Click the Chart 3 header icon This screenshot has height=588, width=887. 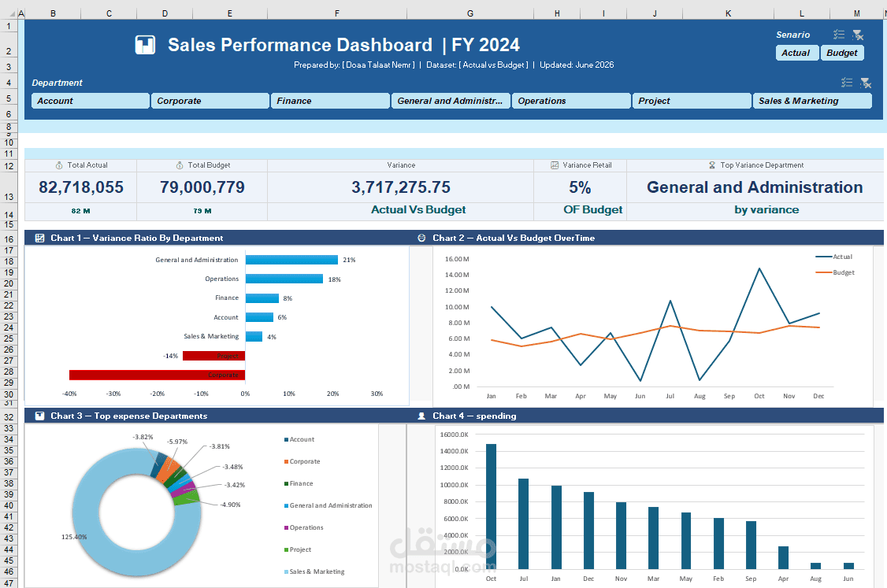[x=39, y=416]
